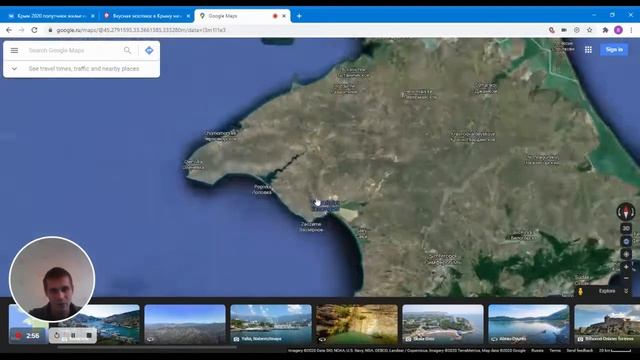
Task: Reset map orientation with the compass
Action: point(625,212)
